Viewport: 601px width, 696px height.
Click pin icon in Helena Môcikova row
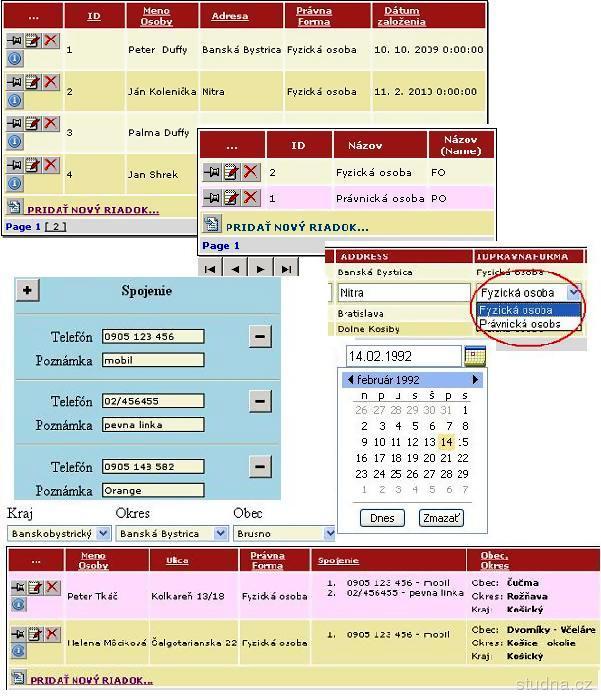pos(18,634)
